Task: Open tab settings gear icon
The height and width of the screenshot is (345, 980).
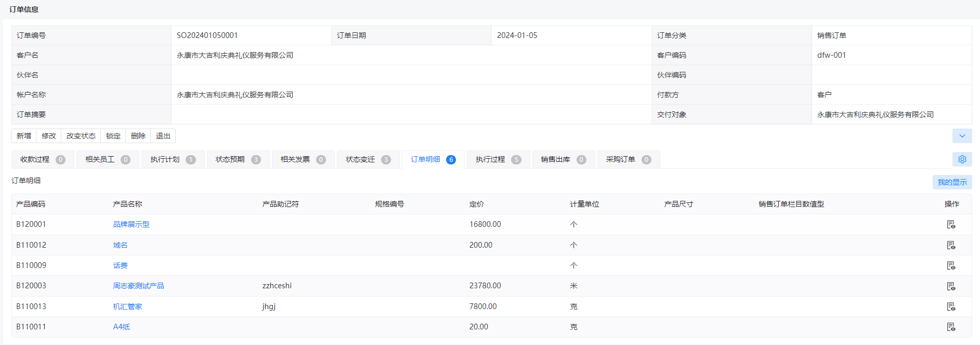Action: [x=962, y=159]
